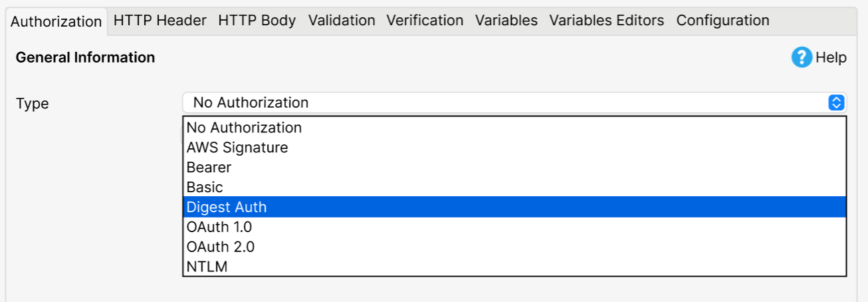Open the HTTP Body tab
868x302 pixels.
[257, 21]
